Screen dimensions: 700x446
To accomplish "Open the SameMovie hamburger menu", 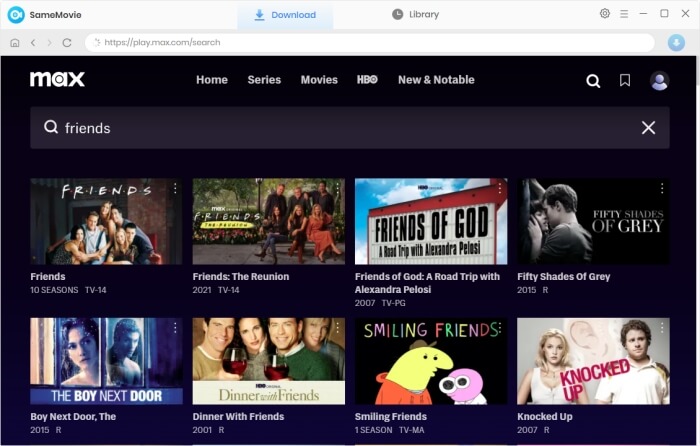I will point(624,14).
